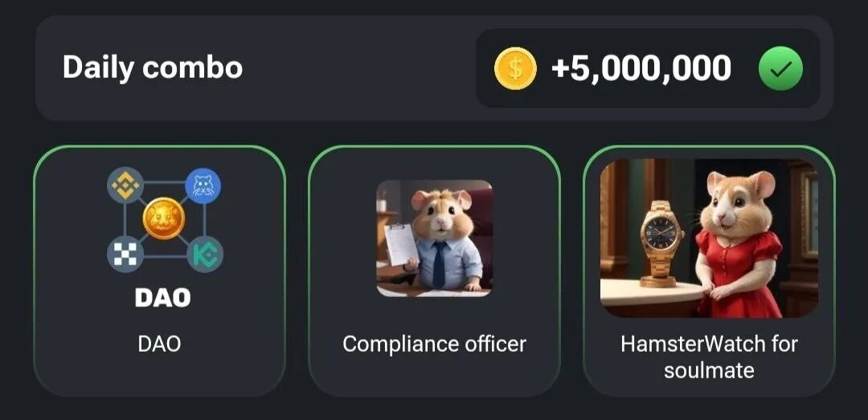Click the gold wristwatch in the image

coord(661,243)
